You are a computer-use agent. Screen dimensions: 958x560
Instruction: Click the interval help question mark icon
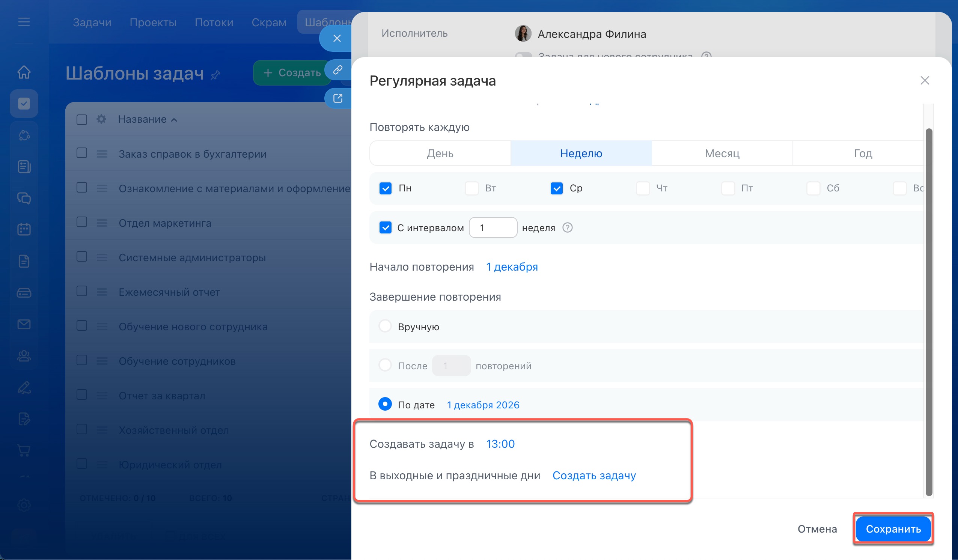click(x=567, y=228)
